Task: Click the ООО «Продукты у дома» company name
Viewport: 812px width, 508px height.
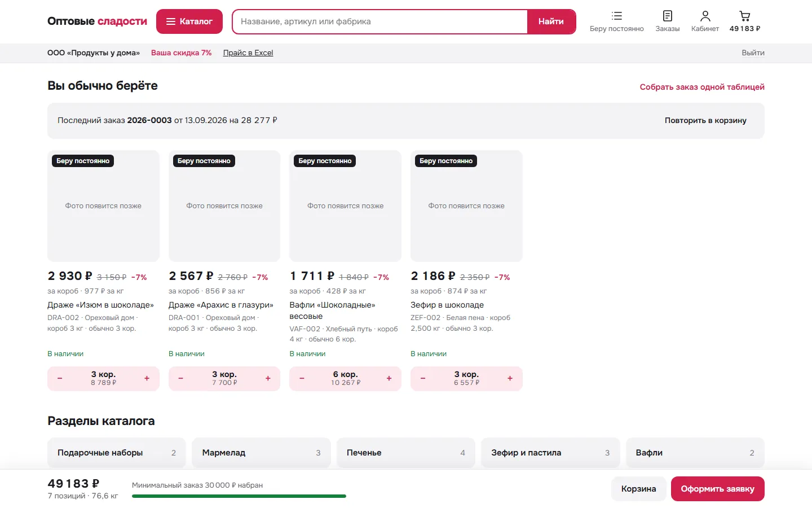Action: [94, 52]
